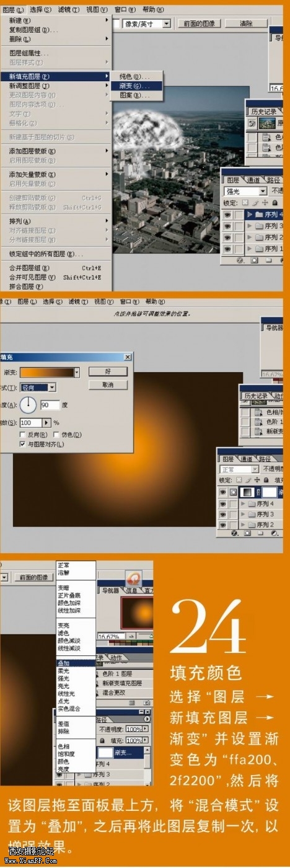Hide 序列 3 layer in 强光 layers panel
The image size is (290, 868).
(227, 226)
